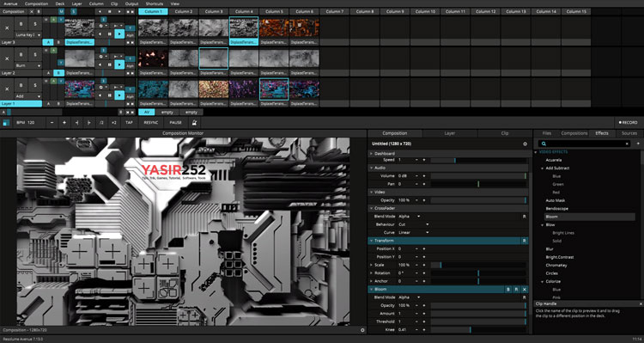
Task: Click Layer 2's play forward button
Action: click(x=119, y=64)
